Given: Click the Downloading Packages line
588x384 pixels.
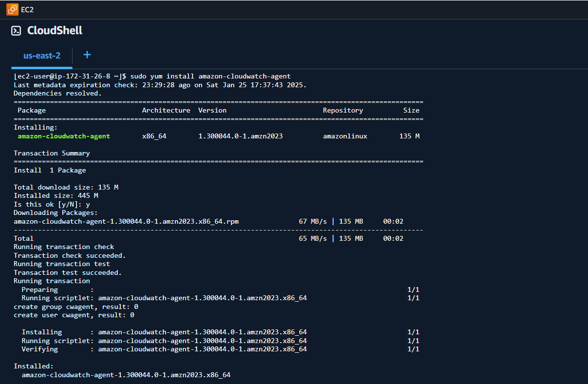Looking at the screenshot, I should pos(56,213).
